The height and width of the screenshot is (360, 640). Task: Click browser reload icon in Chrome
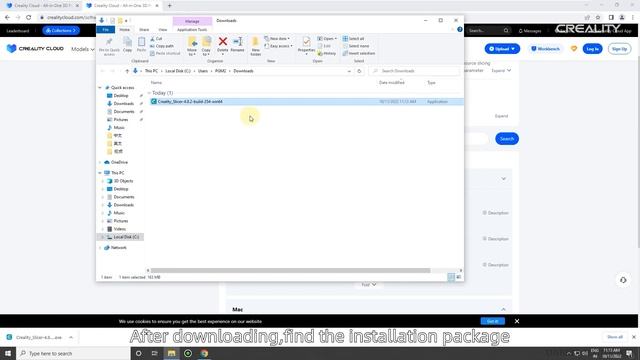[29, 17]
